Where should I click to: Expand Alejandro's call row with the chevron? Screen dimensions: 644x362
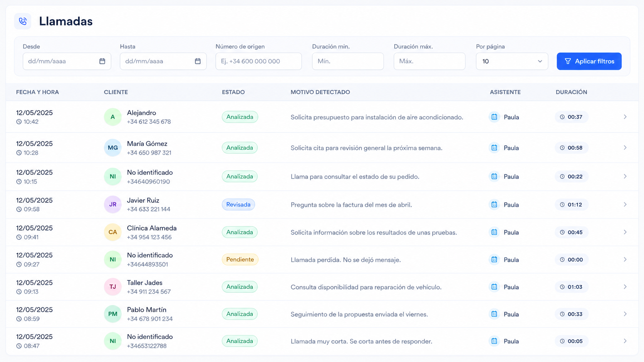pyautogui.click(x=625, y=117)
